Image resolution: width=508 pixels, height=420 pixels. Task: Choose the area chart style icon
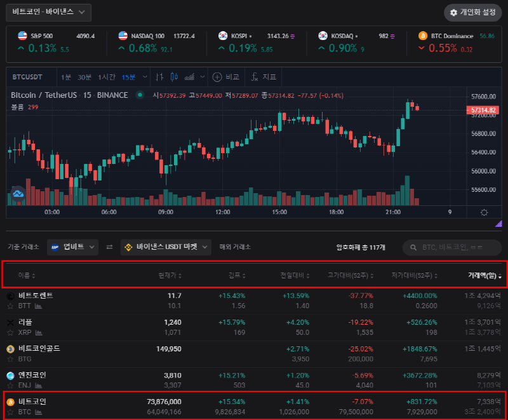(189, 77)
